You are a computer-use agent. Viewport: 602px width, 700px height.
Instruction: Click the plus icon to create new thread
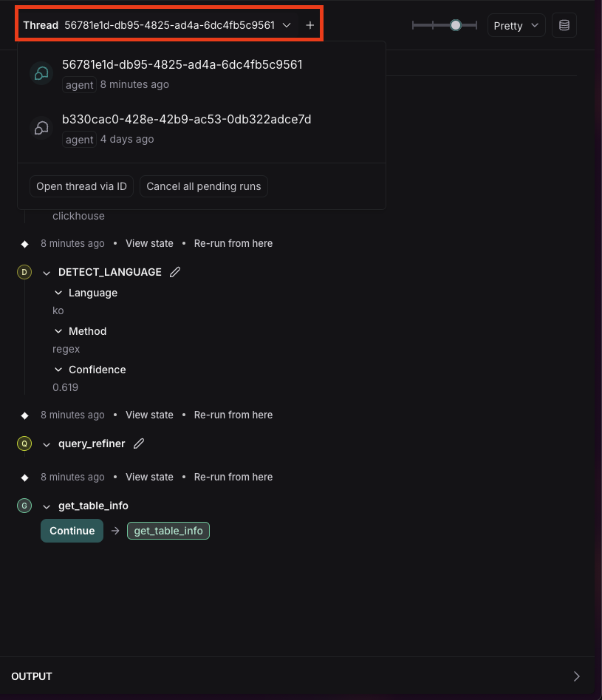[x=310, y=25]
